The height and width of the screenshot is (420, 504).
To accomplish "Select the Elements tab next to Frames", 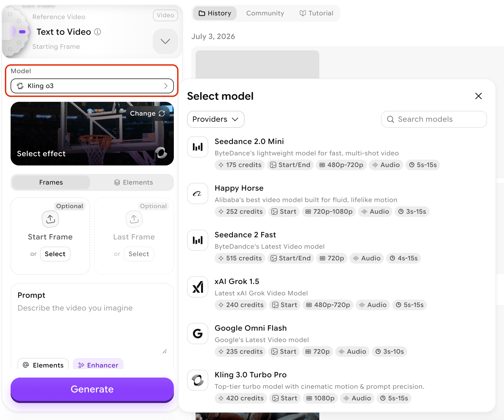I will click(x=134, y=182).
